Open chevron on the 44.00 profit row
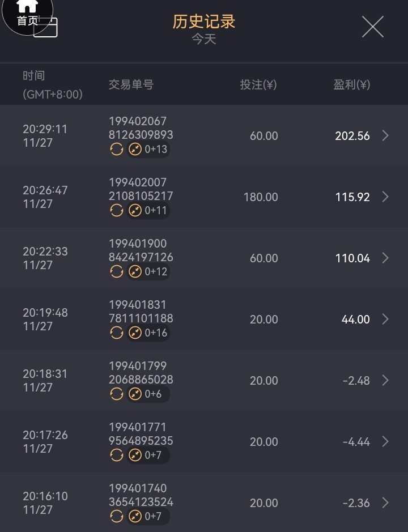The width and height of the screenshot is (408, 532). [385, 319]
